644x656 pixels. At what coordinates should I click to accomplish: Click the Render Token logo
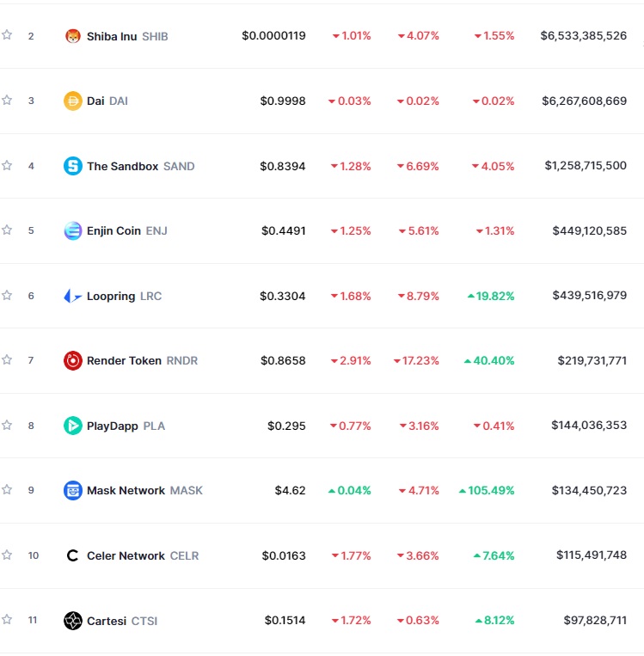pos(73,360)
